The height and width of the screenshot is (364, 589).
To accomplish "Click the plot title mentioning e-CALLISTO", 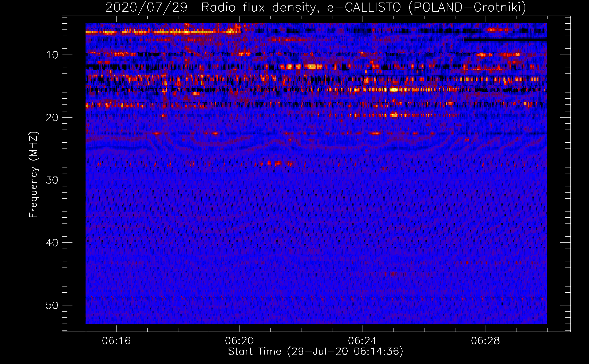I will (x=316, y=7).
